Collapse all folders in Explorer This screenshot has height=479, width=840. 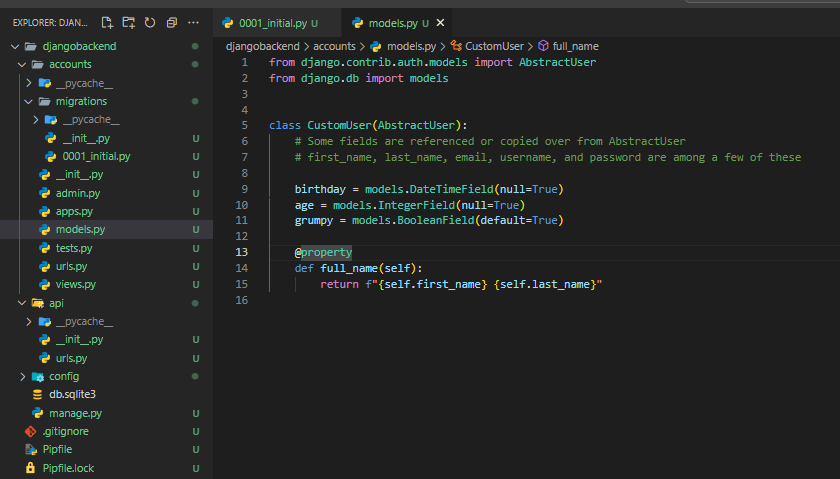171,21
